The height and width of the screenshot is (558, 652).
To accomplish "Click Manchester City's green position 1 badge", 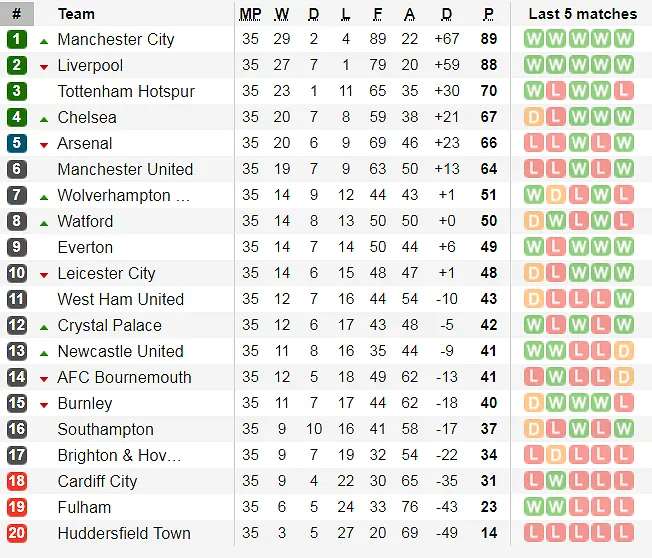I will click(17, 39).
